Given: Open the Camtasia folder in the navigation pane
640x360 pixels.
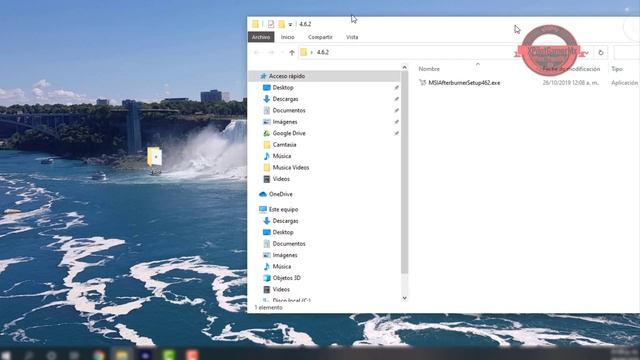Looking at the screenshot, I should pyautogui.click(x=284, y=145).
